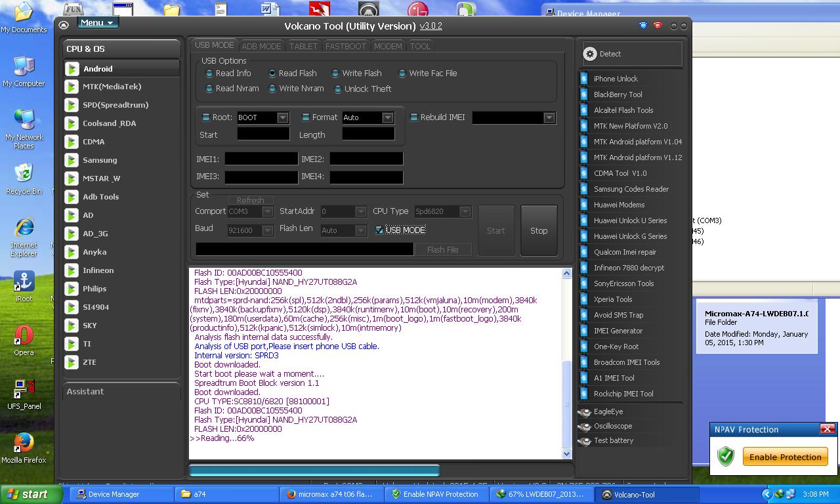Launch IMEI Generator tool icon
Viewport: 840px width, 504px height.
pyautogui.click(x=584, y=331)
